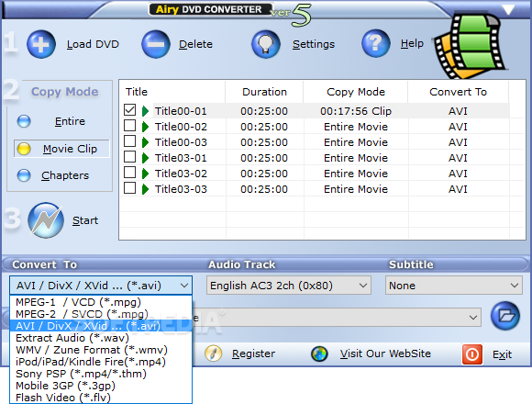Click the Delete label
This screenshot has width=532, height=404.
[x=195, y=44]
